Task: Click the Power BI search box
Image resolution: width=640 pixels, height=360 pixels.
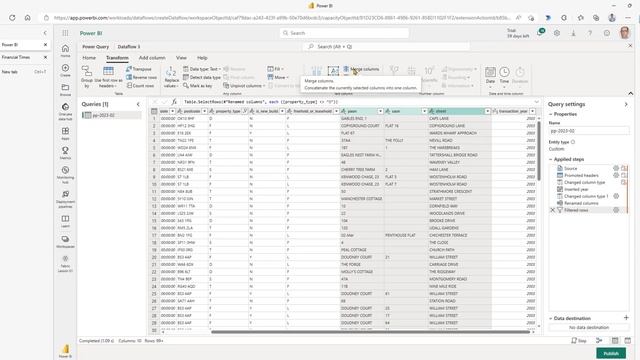Action: coord(344,33)
